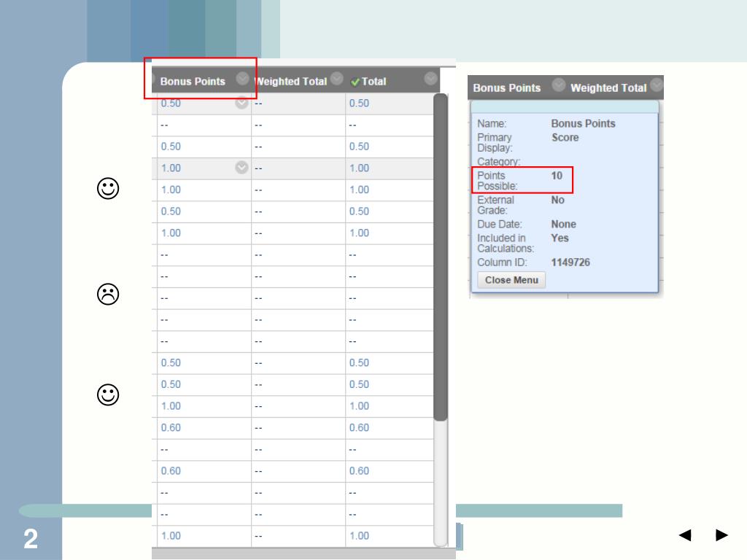Select the External Grade value No
The width and height of the screenshot is (747, 560).
coord(558,200)
